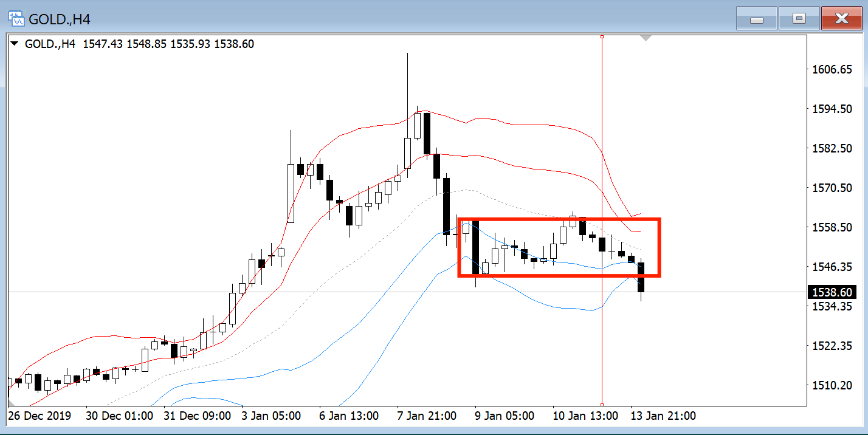Click the 1606.65 price axis label
This screenshot has height=435, width=868.
click(x=832, y=70)
